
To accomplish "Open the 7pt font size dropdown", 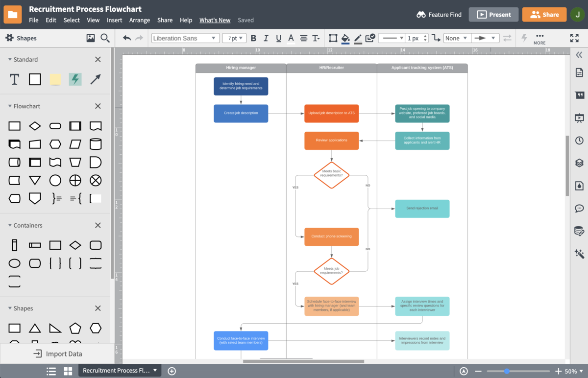I will click(234, 38).
